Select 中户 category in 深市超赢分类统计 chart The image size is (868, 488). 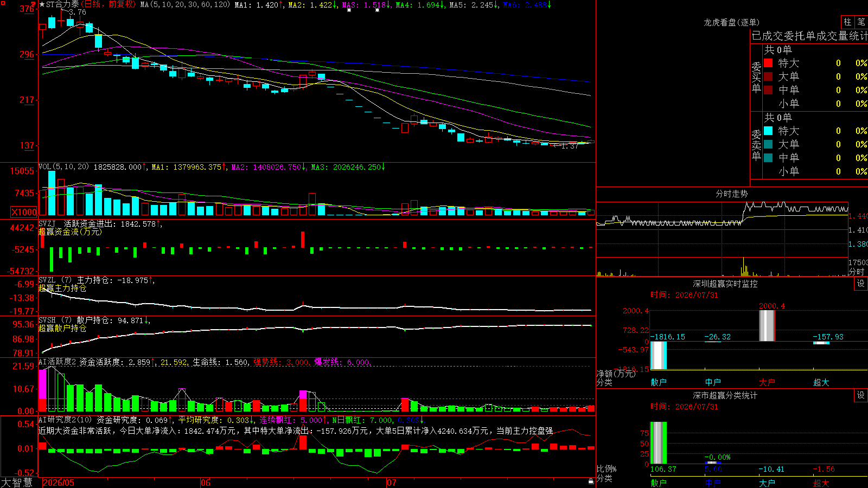tap(713, 483)
